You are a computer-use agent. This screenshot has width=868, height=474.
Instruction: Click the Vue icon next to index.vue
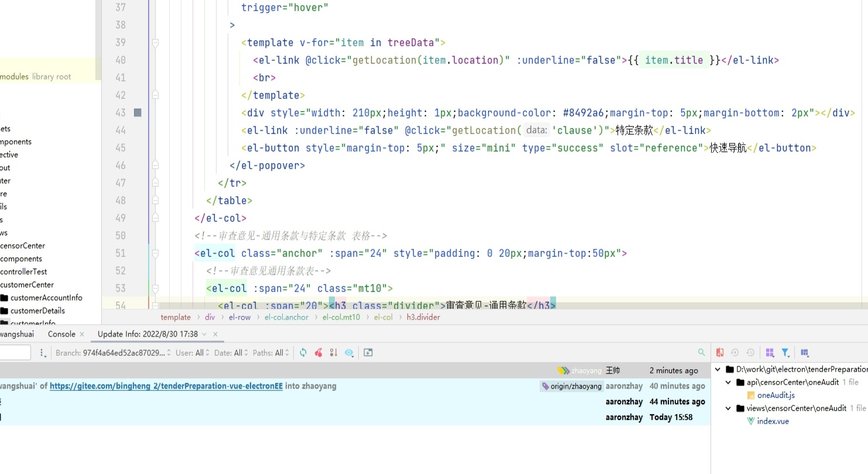[751, 421]
